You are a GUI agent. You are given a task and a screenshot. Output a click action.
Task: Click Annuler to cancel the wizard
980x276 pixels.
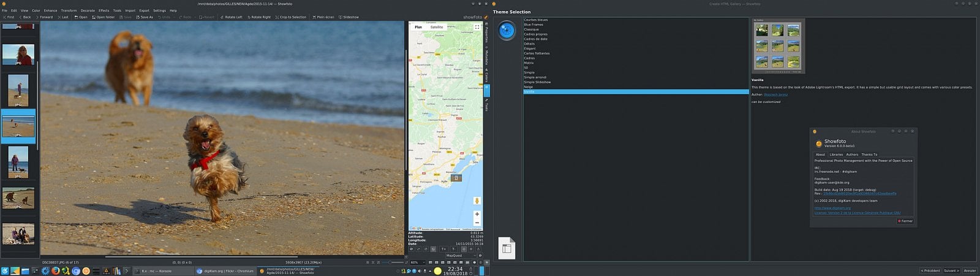(970, 270)
